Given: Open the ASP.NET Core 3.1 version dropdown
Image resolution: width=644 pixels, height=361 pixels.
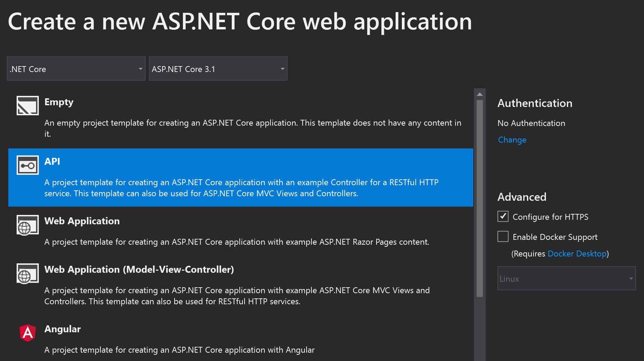Looking at the screenshot, I should (218, 69).
